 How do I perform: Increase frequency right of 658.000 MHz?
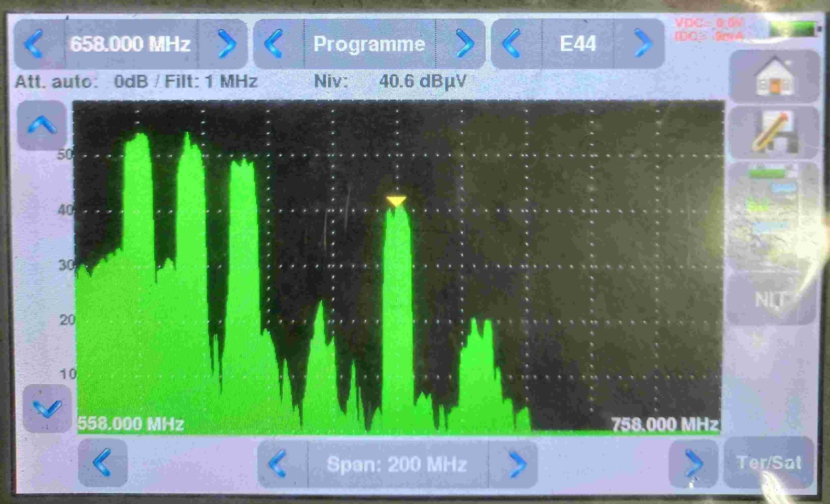(226, 44)
